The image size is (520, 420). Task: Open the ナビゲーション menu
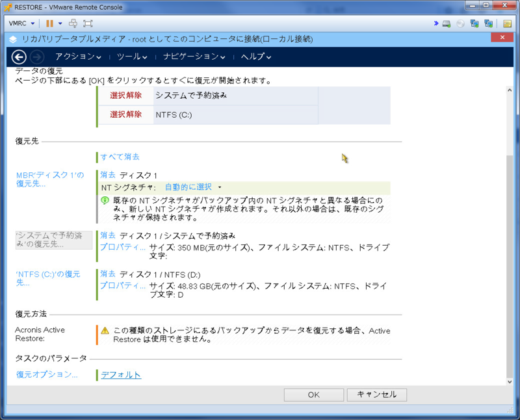194,57
